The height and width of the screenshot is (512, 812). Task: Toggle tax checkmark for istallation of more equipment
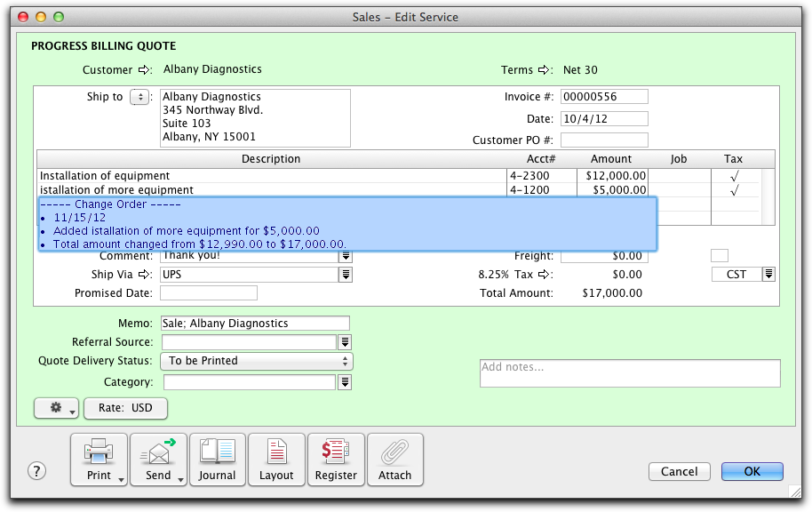[734, 190]
